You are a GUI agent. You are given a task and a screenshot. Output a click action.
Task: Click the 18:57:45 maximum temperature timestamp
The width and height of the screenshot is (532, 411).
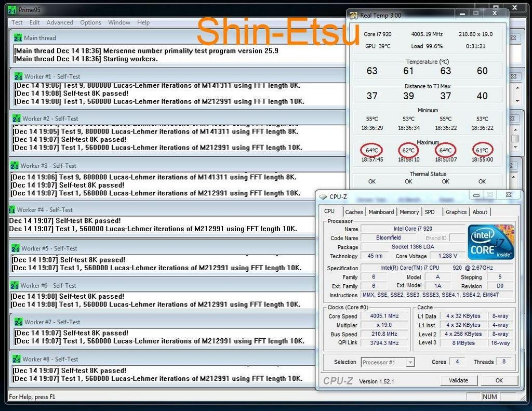point(372,160)
